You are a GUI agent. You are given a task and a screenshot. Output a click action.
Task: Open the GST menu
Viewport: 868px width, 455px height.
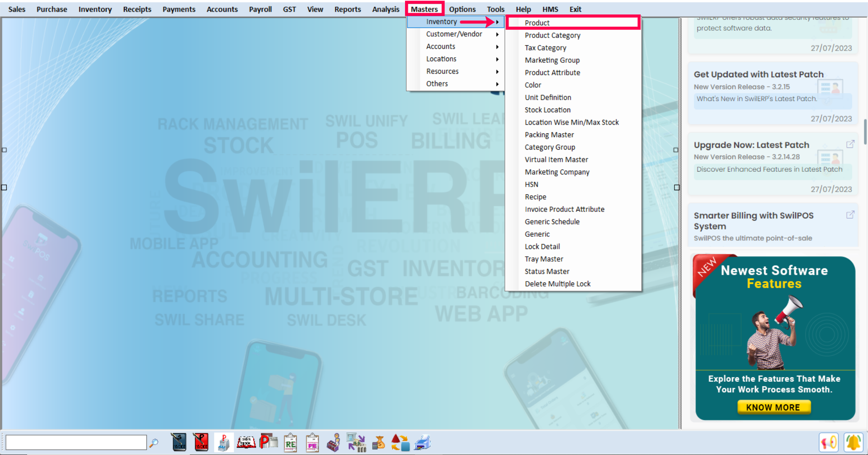pos(289,9)
